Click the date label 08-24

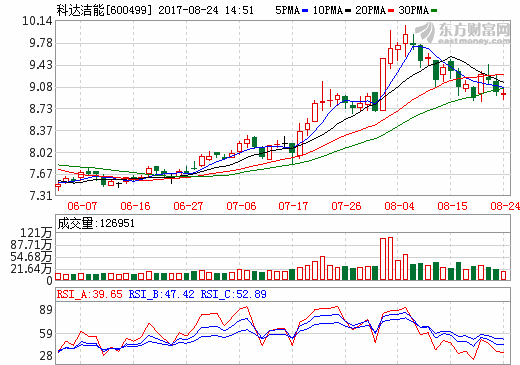[505, 206]
